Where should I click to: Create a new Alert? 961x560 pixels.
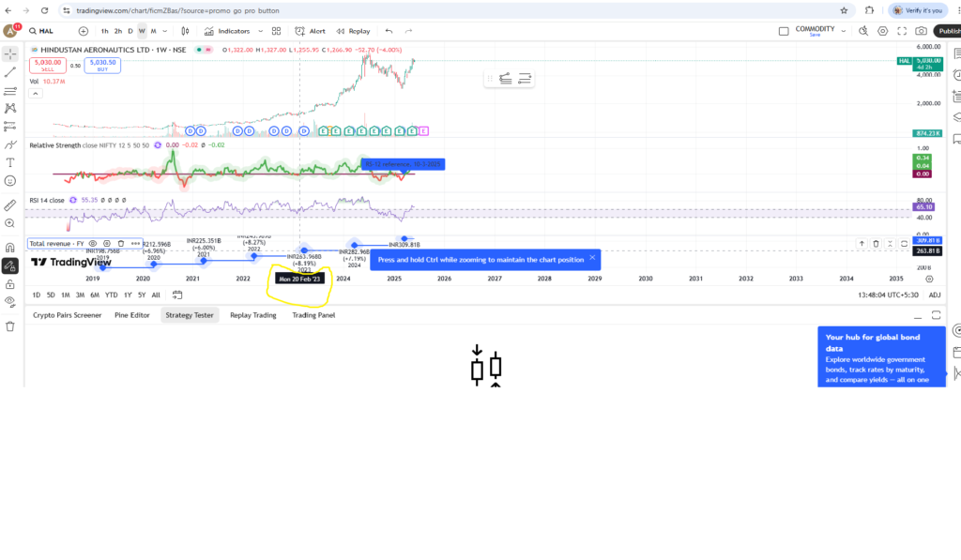pyautogui.click(x=310, y=31)
